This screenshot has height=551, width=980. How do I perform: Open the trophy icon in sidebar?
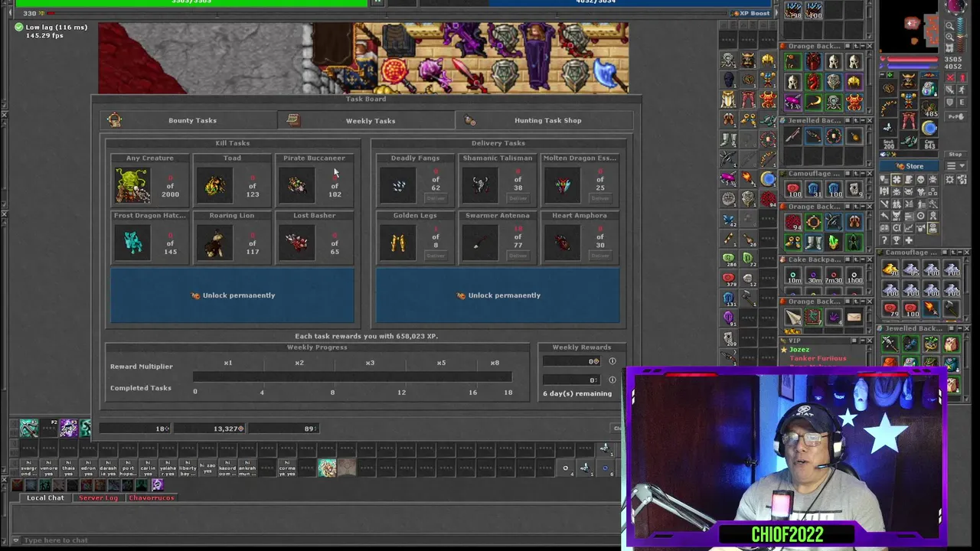tap(896, 240)
